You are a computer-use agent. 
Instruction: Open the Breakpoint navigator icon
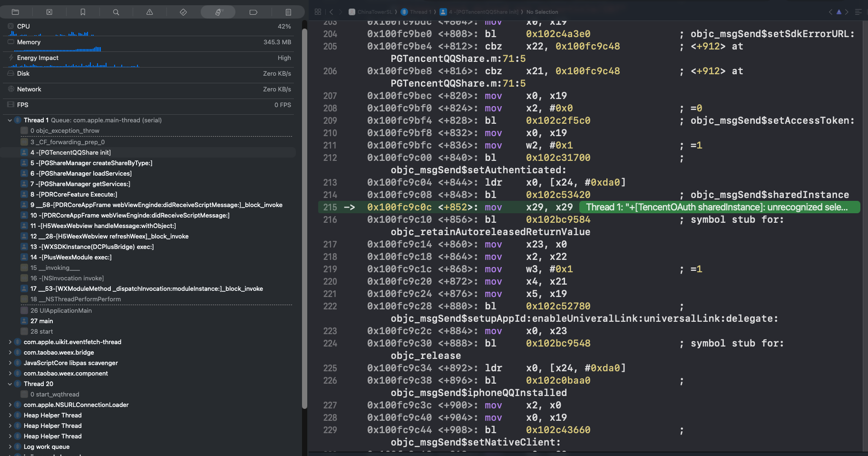click(x=253, y=12)
